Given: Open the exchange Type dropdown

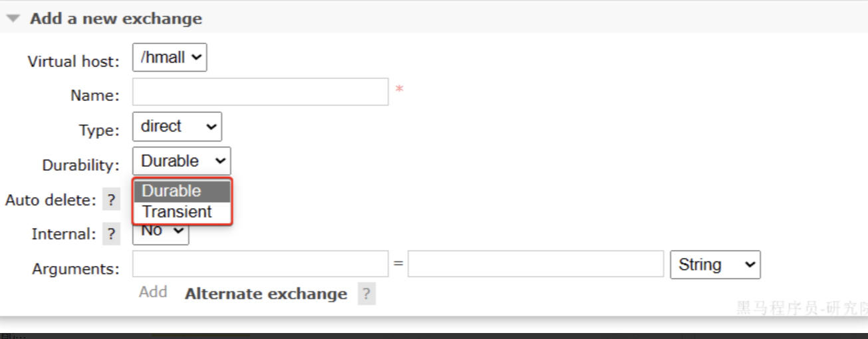Looking at the screenshot, I should coord(177,126).
